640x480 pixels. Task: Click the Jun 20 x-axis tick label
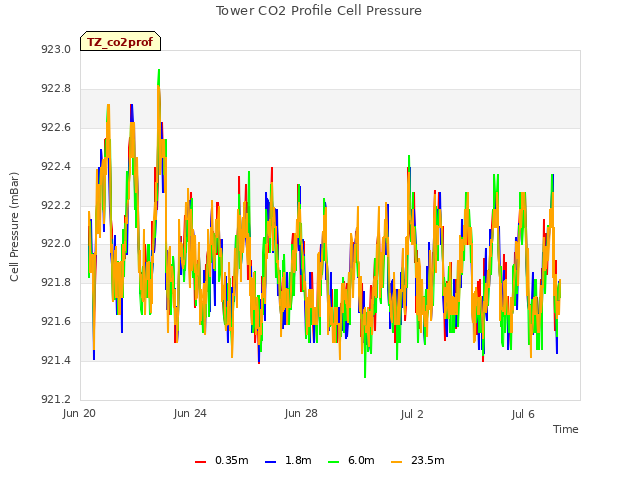[79, 413]
